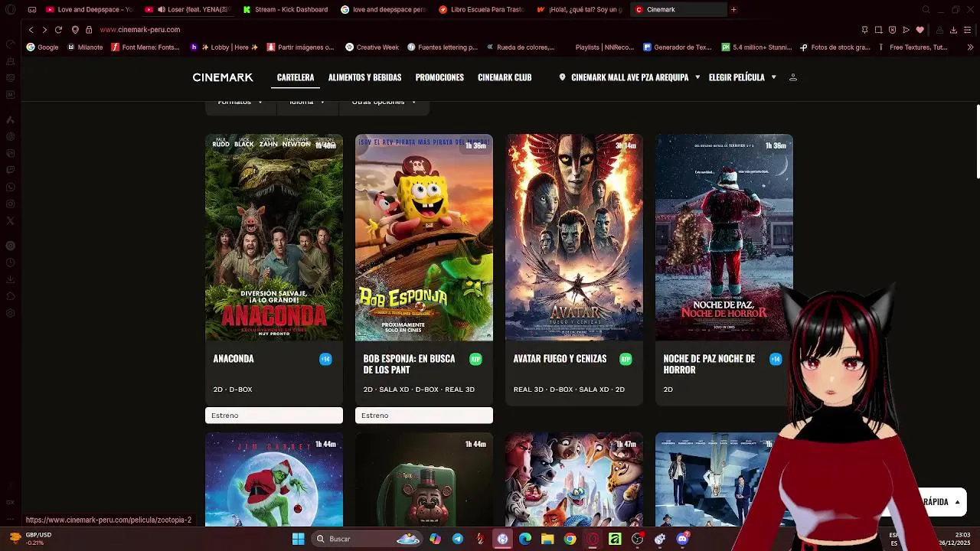The height and width of the screenshot is (551, 980).
Task: Click the Cinemark logo
Action: click(x=223, y=77)
